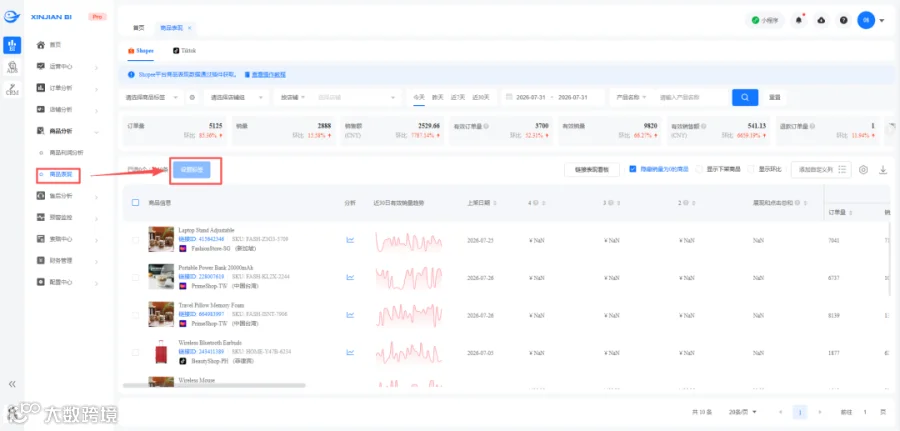Viewport: 900px width, 431px height.
Task: Open the table column settings gear icon
Action: pyautogui.click(x=863, y=170)
